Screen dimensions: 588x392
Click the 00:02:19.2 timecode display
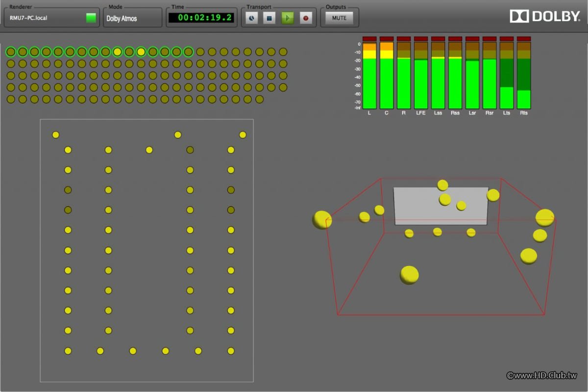pos(201,18)
